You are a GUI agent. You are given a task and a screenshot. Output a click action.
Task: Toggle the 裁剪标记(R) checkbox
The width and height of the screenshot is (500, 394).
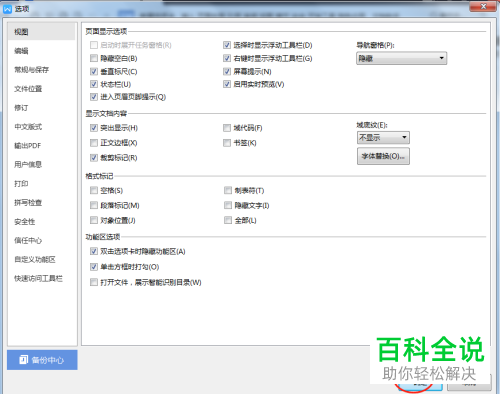(x=94, y=158)
